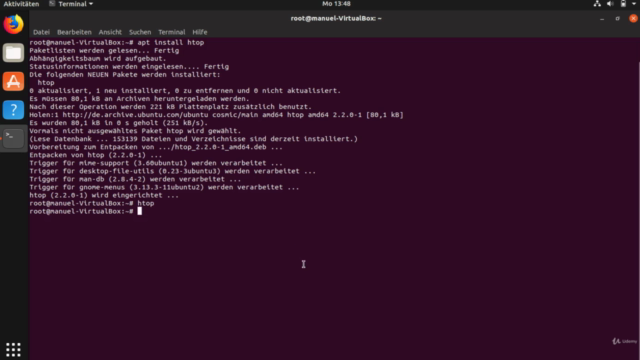Open the Terminal app menu in top bar
This screenshot has height=360, width=640.
pos(71,4)
